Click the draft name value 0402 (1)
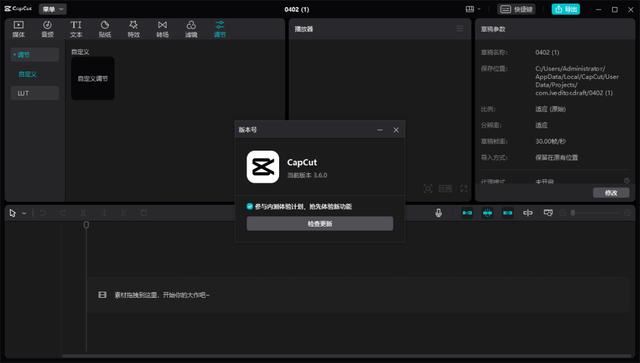 [547, 52]
